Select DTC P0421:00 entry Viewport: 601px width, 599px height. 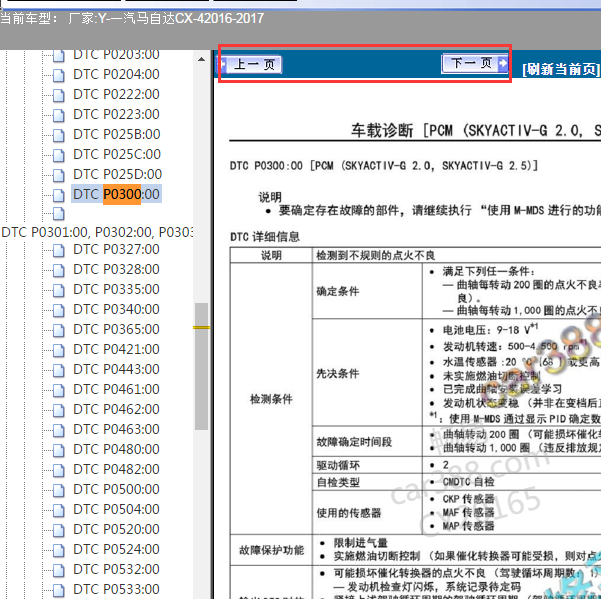[116, 349]
